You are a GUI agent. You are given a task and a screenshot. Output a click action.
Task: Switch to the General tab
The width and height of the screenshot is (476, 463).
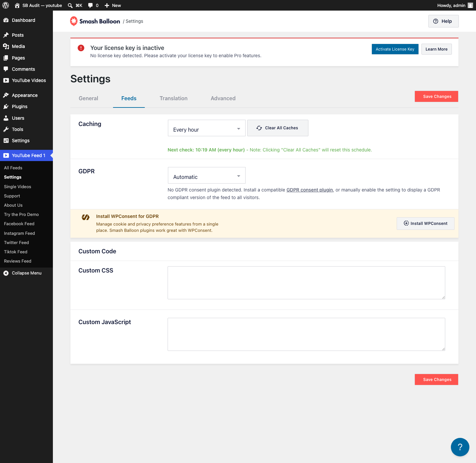tap(88, 98)
